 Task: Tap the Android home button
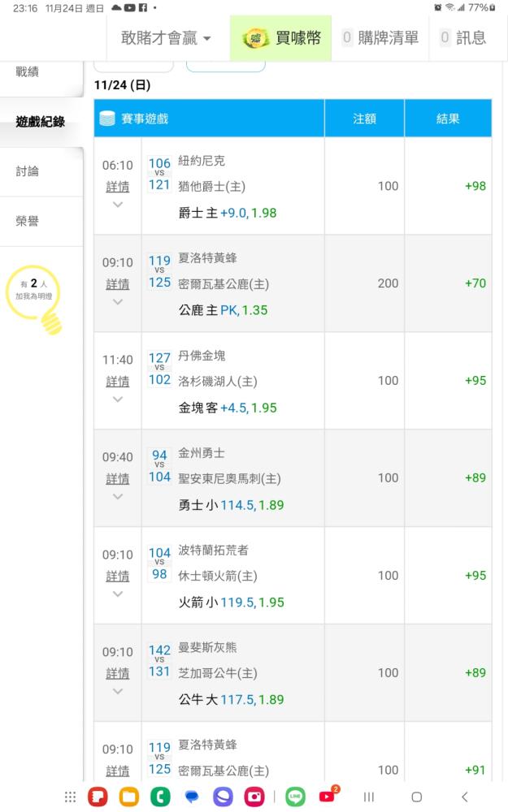tap(416, 797)
